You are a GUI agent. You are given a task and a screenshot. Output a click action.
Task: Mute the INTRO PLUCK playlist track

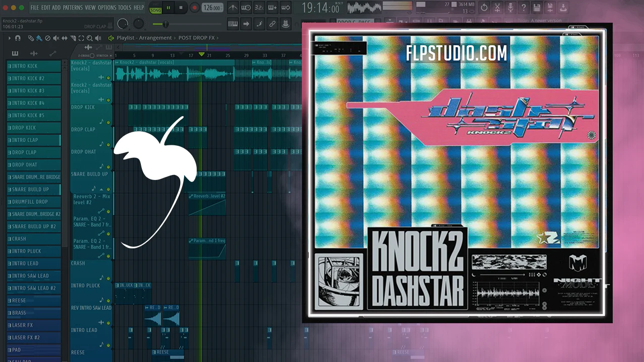pos(108,300)
